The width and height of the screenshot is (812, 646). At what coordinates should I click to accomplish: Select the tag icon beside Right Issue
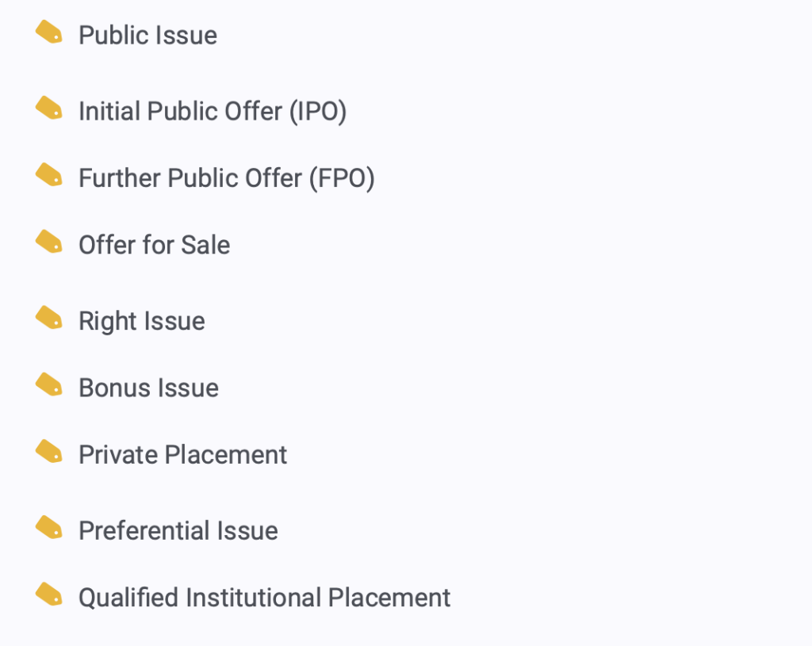click(48, 317)
